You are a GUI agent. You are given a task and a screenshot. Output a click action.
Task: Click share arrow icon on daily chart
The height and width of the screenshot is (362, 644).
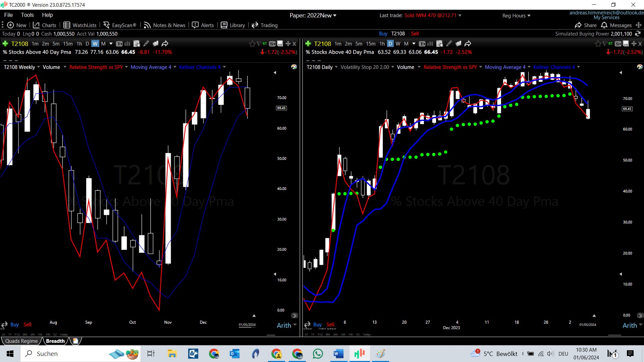pos(468,44)
